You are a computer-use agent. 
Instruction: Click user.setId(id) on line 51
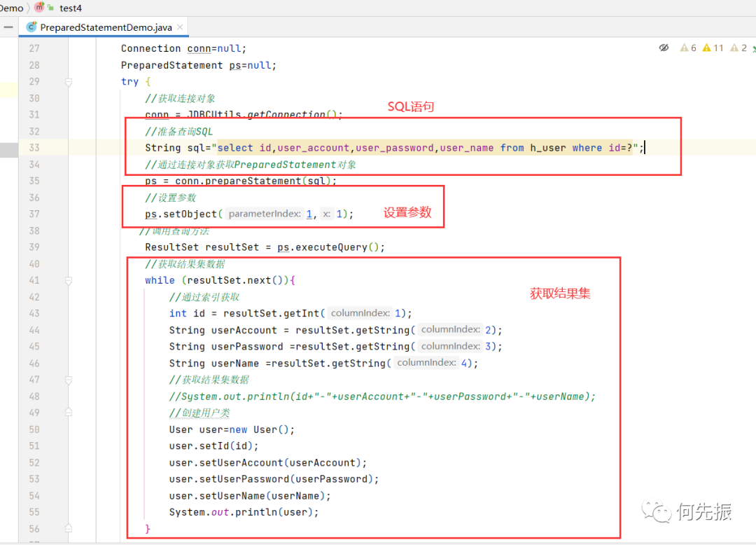[x=213, y=446]
